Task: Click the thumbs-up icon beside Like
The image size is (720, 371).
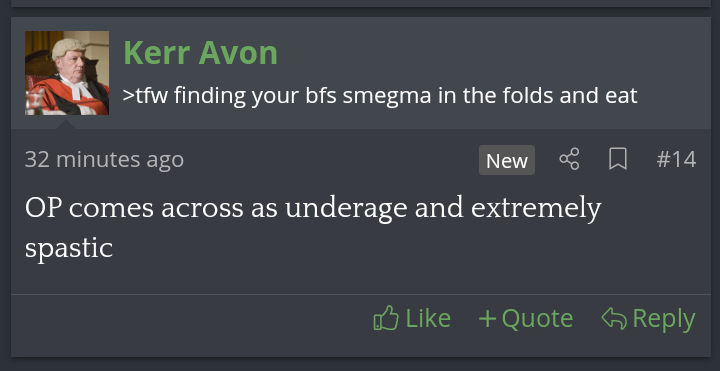Action: pyautogui.click(x=386, y=318)
